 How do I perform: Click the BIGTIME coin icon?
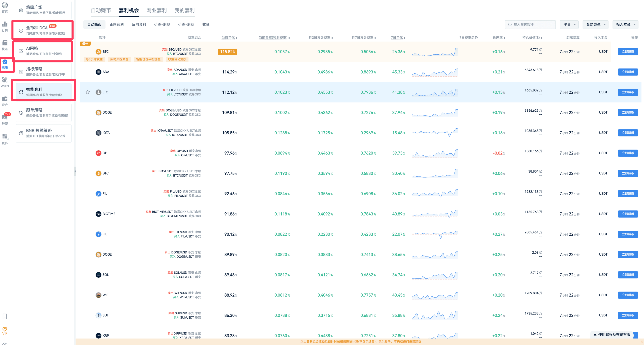(x=98, y=214)
